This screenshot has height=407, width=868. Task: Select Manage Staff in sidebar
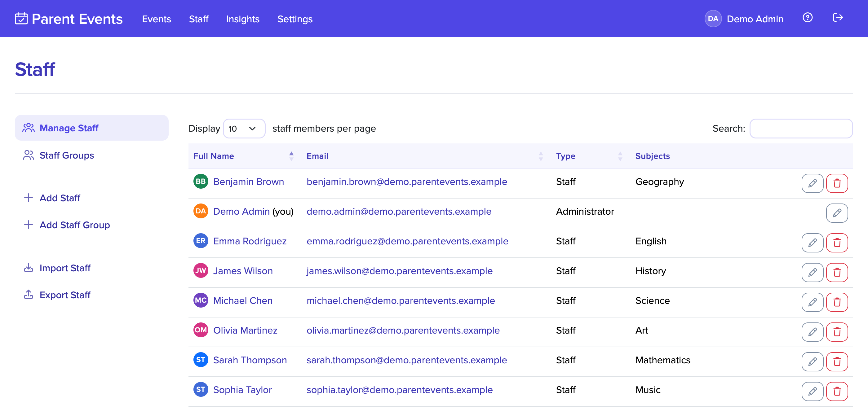92,128
